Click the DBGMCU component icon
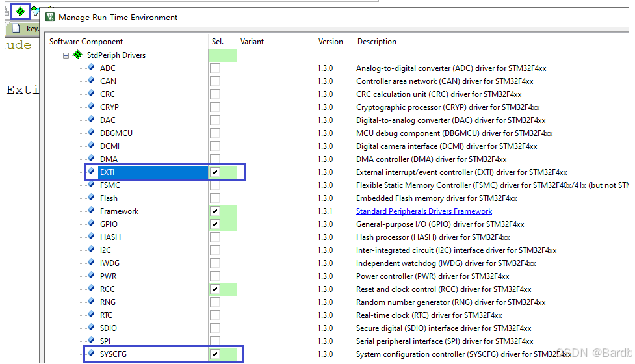The width and height of the screenshot is (635, 364). pyautogui.click(x=91, y=132)
